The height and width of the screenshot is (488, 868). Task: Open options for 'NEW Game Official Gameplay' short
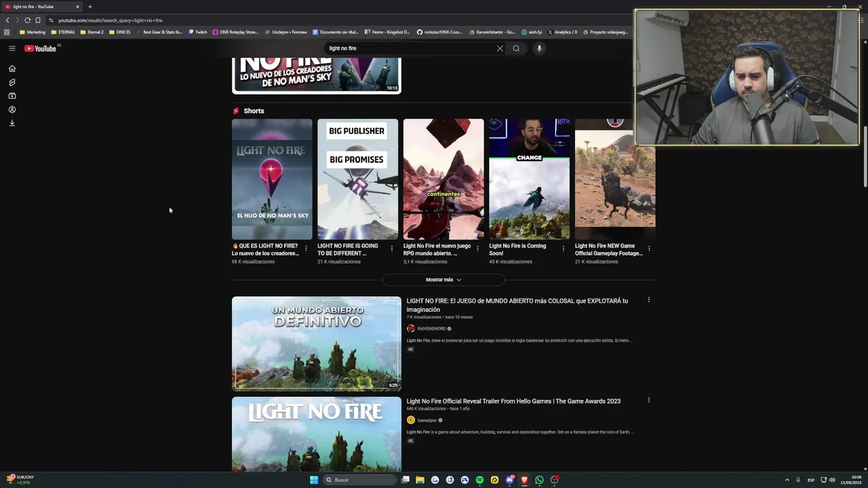(x=649, y=249)
